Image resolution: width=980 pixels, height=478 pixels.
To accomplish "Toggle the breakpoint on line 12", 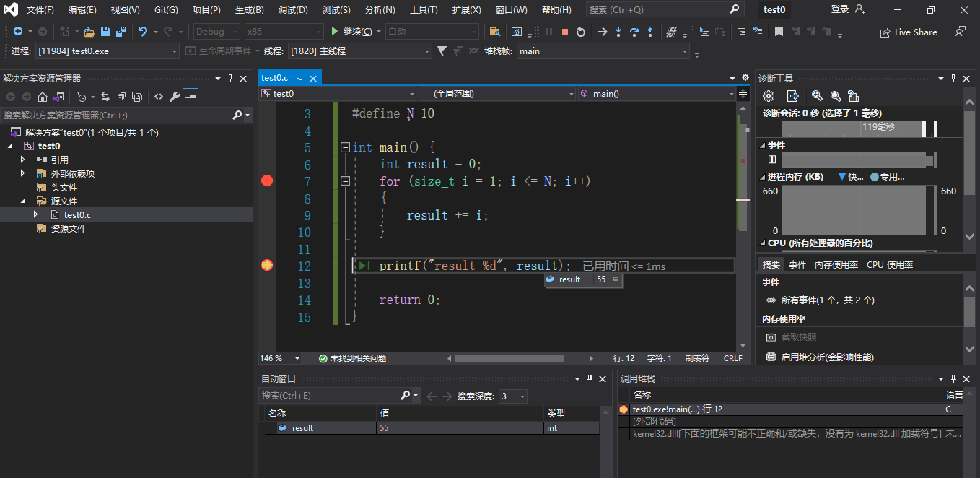I will tap(267, 266).
